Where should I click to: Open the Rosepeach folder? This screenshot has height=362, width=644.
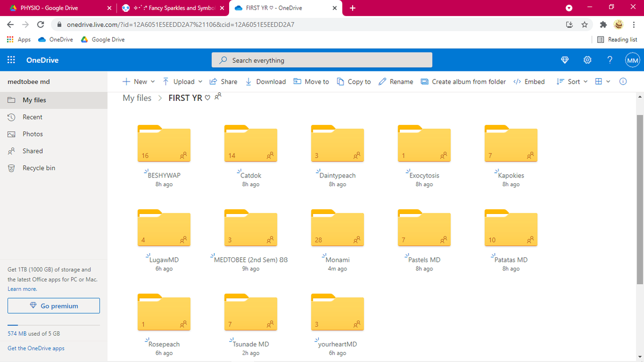[x=164, y=312]
